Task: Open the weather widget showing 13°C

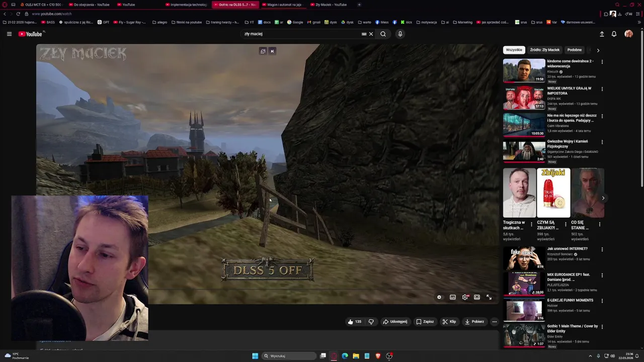Action: tap(17, 356)
